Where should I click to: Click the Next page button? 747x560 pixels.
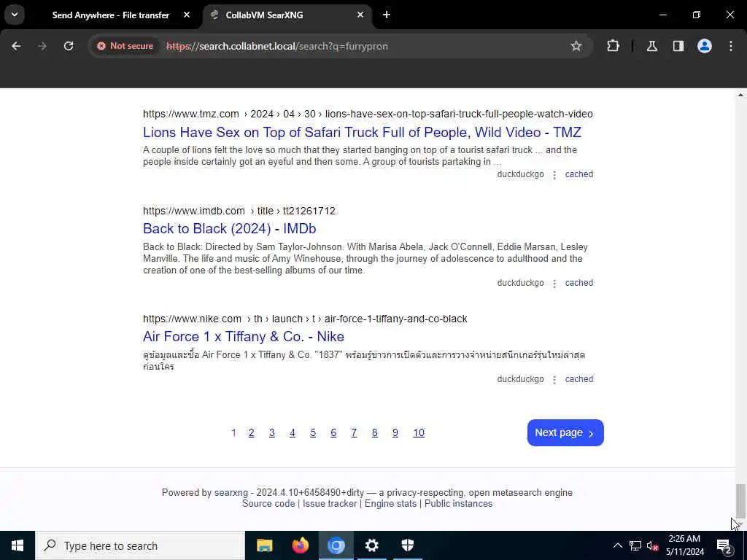pyautogui.click(x=565, y=433)
